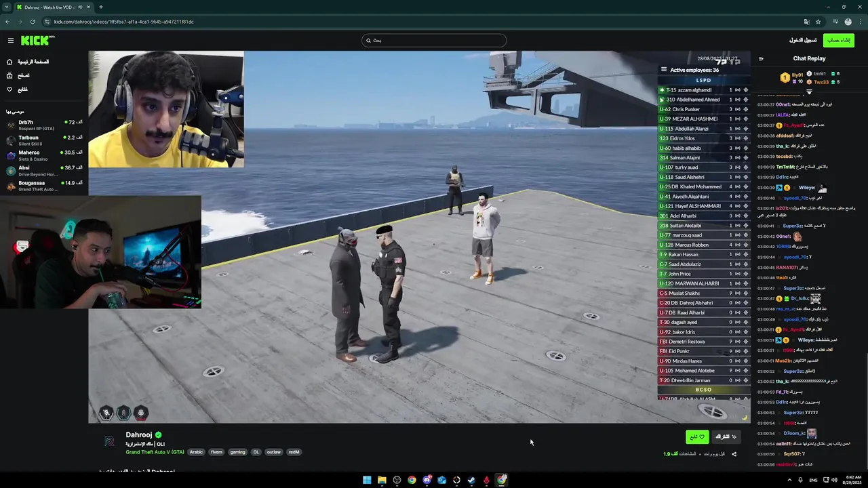Click the Wileye chat username at 03:00:39
Image resolution: width=868 pixels, height=488 pixels.
(x=806, y=188)
